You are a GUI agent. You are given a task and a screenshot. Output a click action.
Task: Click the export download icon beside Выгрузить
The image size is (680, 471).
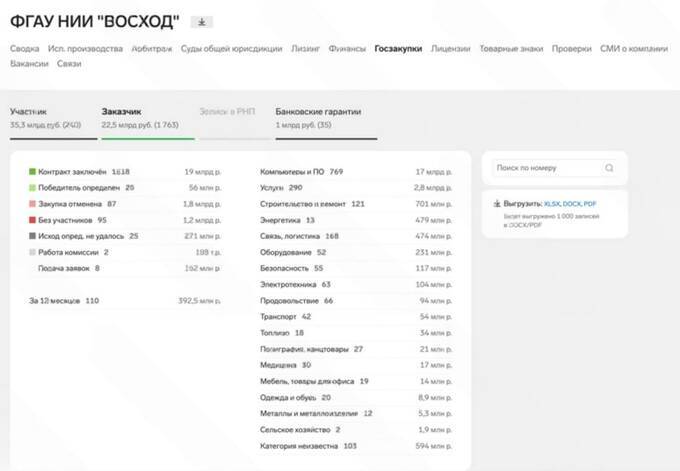[497, 203]
